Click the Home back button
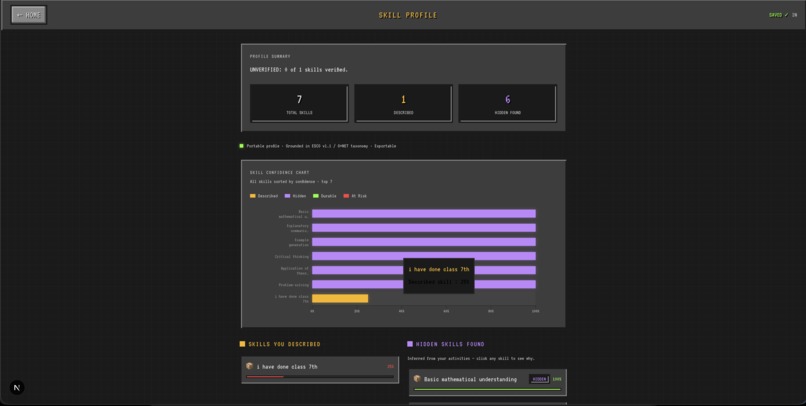806x406 pixels. (29, 15)
